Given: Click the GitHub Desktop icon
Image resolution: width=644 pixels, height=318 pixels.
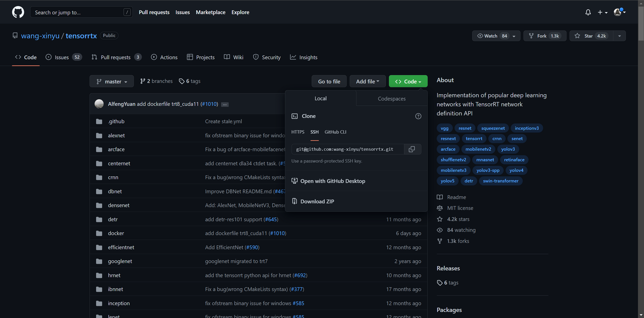Looking at the screenshot, I should [294, 181].
